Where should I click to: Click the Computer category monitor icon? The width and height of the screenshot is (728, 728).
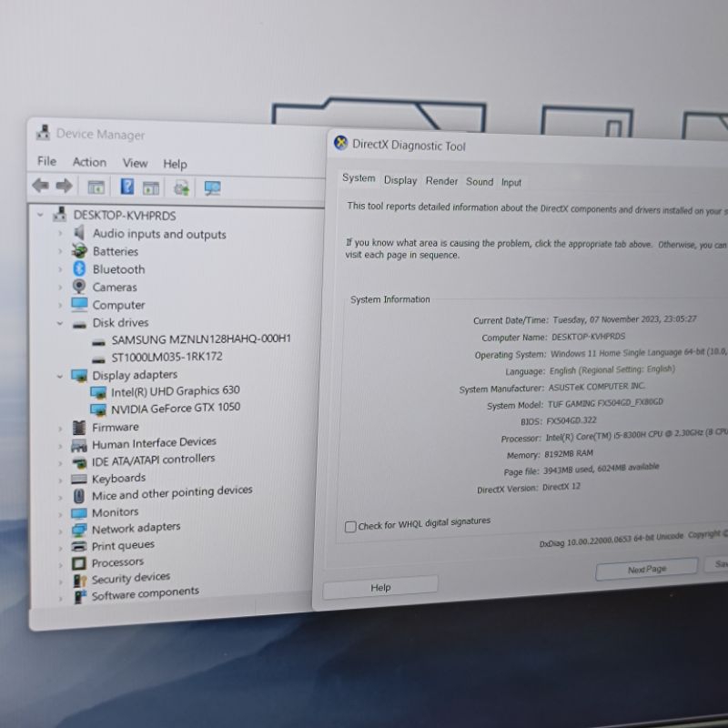pyautogui.click(x=79, y=304)
